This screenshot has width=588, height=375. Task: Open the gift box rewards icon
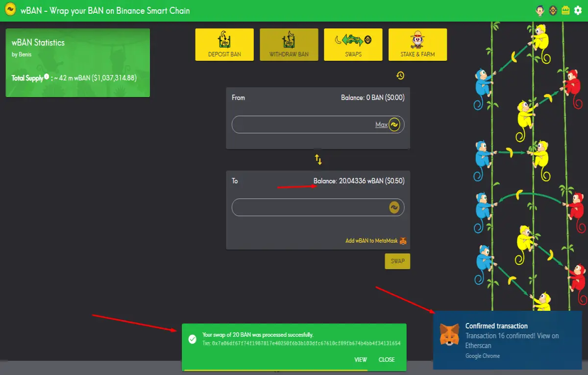coord(565,10)
